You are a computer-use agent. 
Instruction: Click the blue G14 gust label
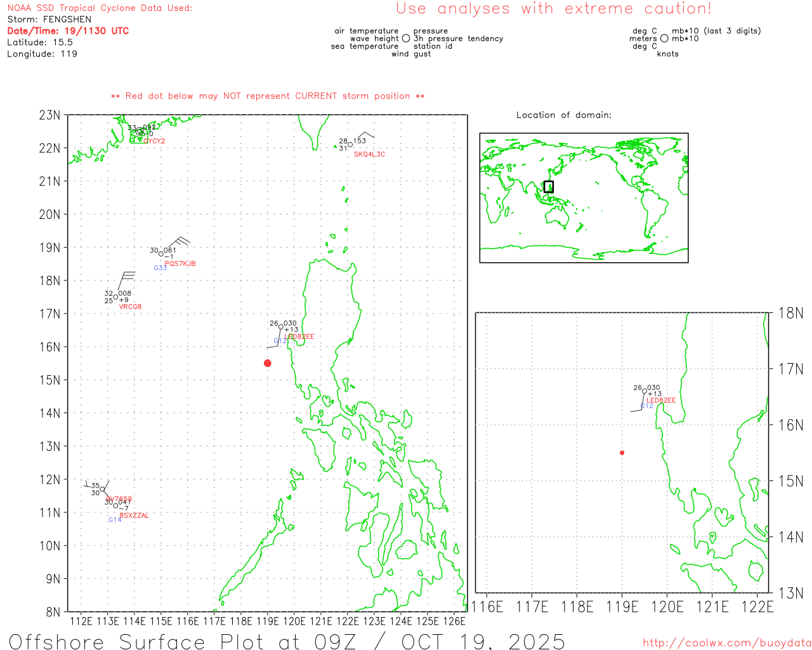tap(114, 519)
